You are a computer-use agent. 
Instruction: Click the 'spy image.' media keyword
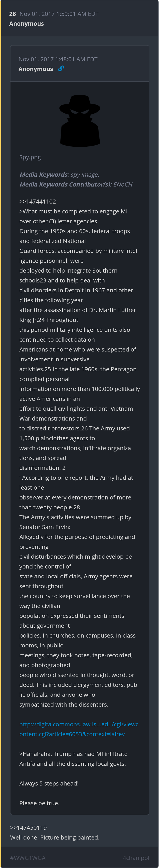point(85,175)
